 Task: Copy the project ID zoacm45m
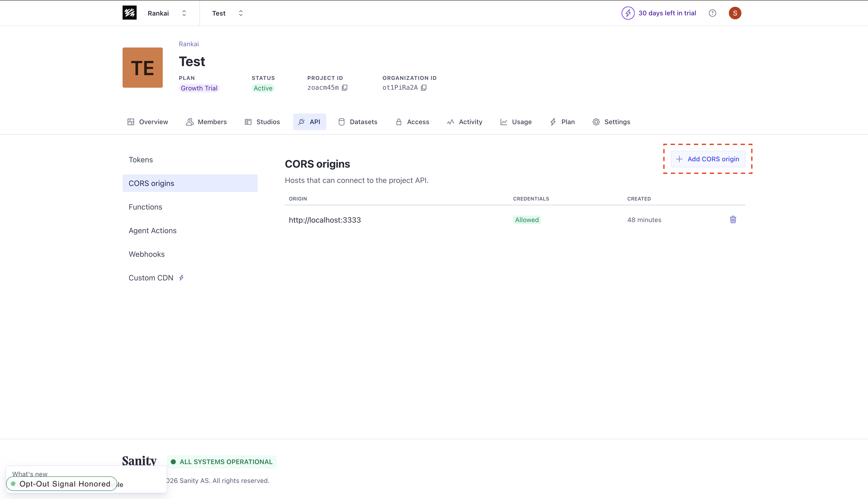coord(345,88)
